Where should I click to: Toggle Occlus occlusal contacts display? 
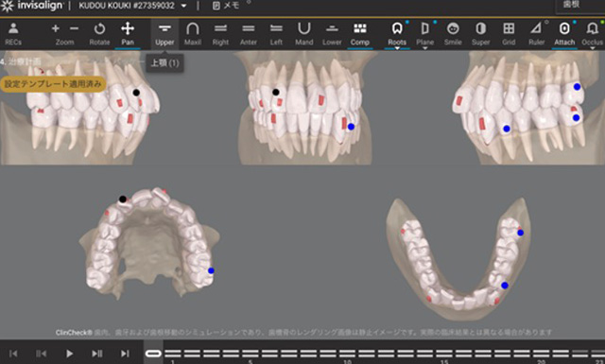tap(593, 34)
